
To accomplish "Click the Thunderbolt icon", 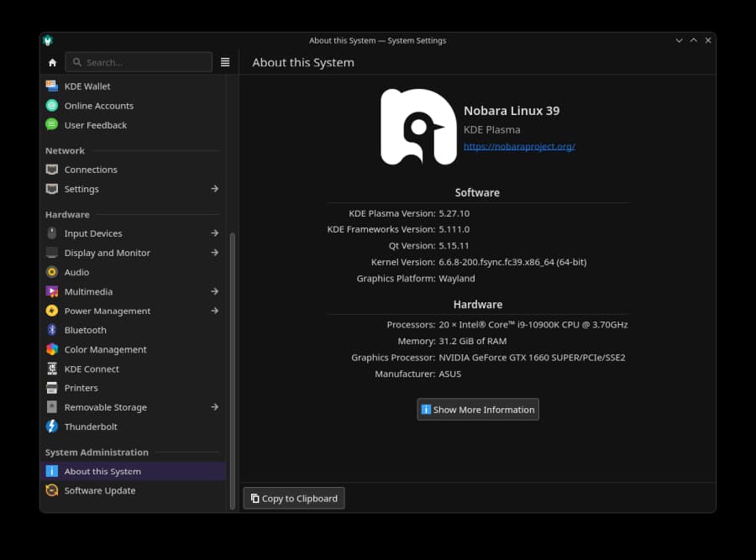I will tap(52, 427).
